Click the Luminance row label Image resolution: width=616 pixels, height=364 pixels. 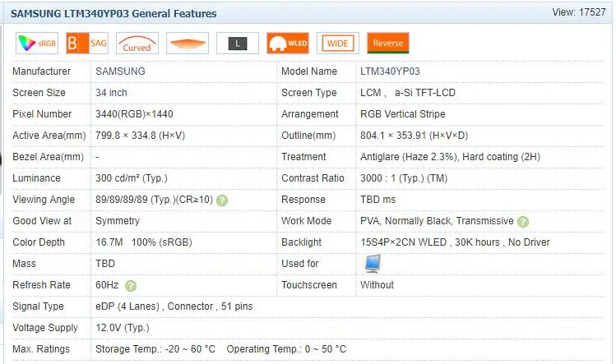click(36, 178)
